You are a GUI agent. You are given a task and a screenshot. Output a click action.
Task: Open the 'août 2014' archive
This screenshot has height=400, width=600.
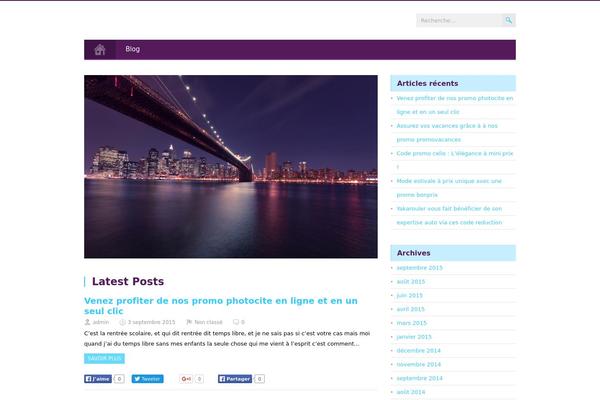411,392
